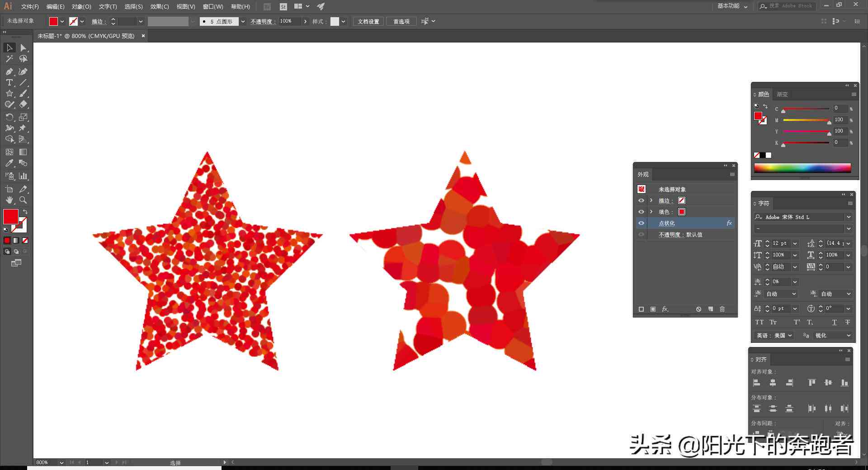Click the CMYK color spectrum bar
The width and height of the screenshot is (868, 470).
point(802,168)
